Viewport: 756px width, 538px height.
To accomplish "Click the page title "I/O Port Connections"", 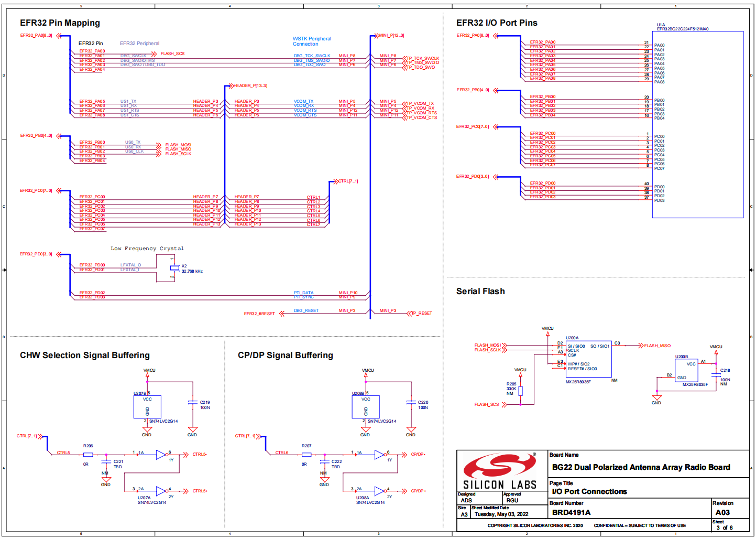I will [589, 492].
